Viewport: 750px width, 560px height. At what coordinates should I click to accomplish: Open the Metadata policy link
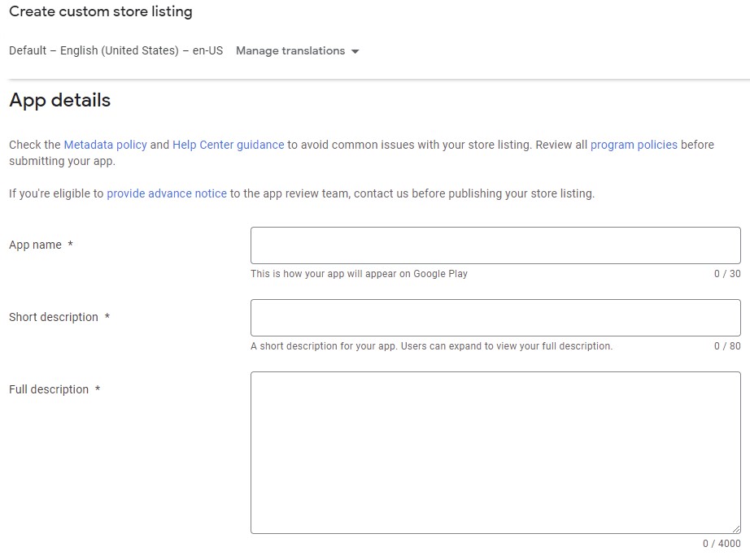pos(106,145)
